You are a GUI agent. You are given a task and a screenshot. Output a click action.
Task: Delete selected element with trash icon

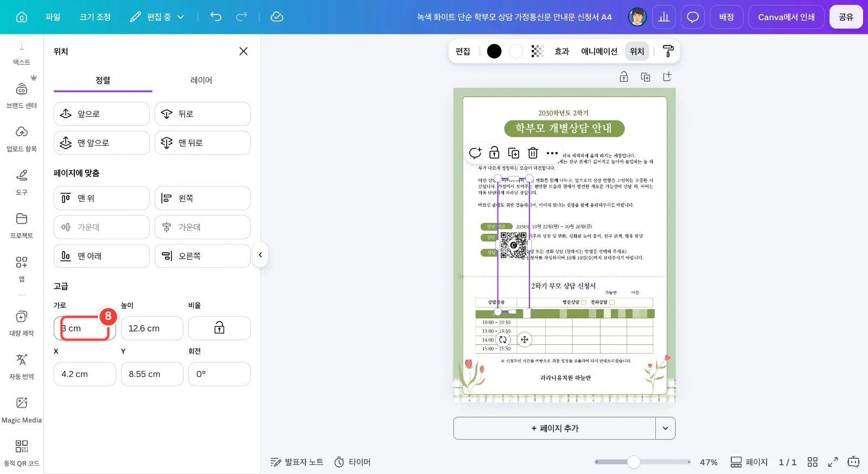(533, 153)
